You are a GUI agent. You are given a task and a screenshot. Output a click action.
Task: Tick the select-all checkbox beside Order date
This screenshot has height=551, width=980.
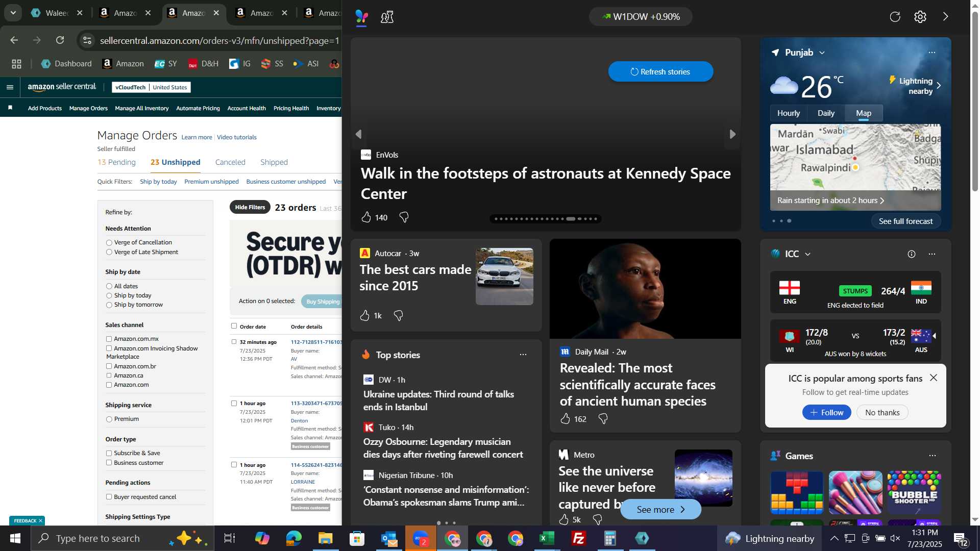(234, 326)
